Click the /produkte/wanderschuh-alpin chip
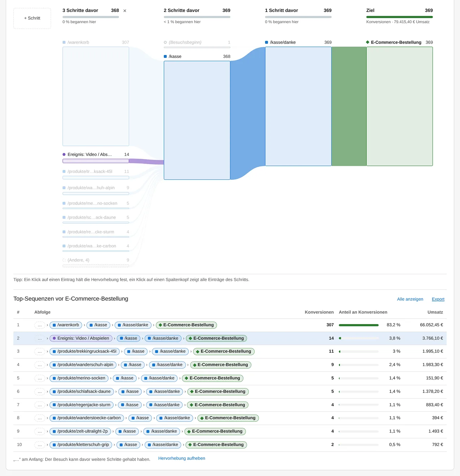This screenshot has height=476, width=460. pyautogui.click(x=83, y=365)
